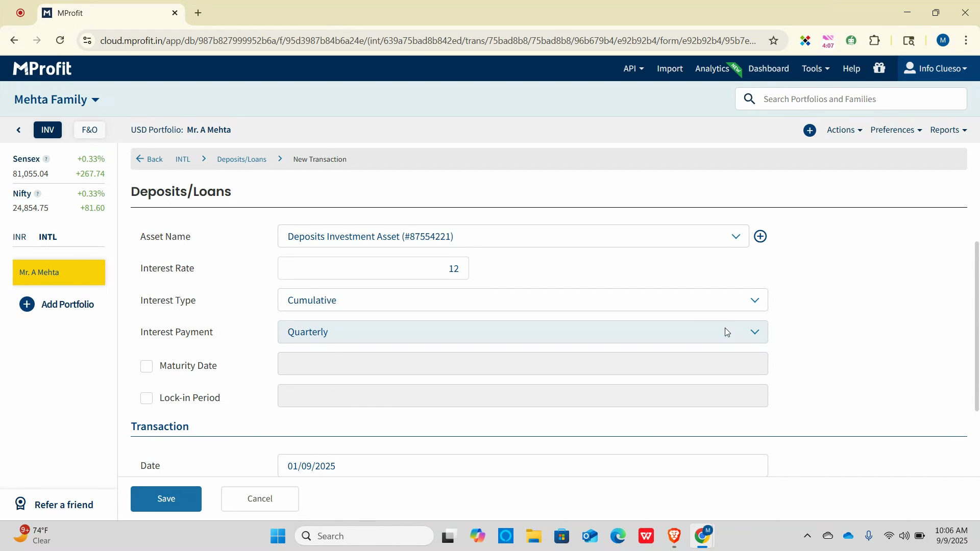This screenshot has width=980, height=551.
Task: Click the Nifty help question mark icon
Action: (38, 194)
